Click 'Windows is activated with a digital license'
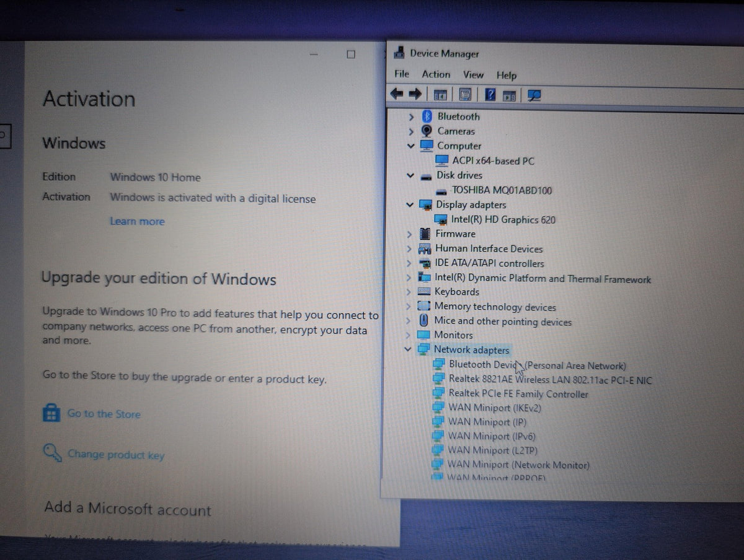Screen dimensions: 744x560 point(213,198)
